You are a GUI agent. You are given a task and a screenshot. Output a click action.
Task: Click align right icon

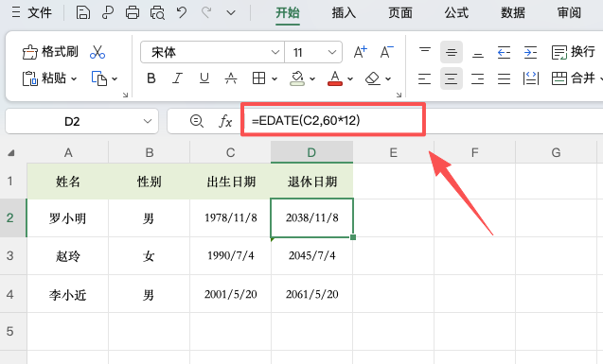478,78
